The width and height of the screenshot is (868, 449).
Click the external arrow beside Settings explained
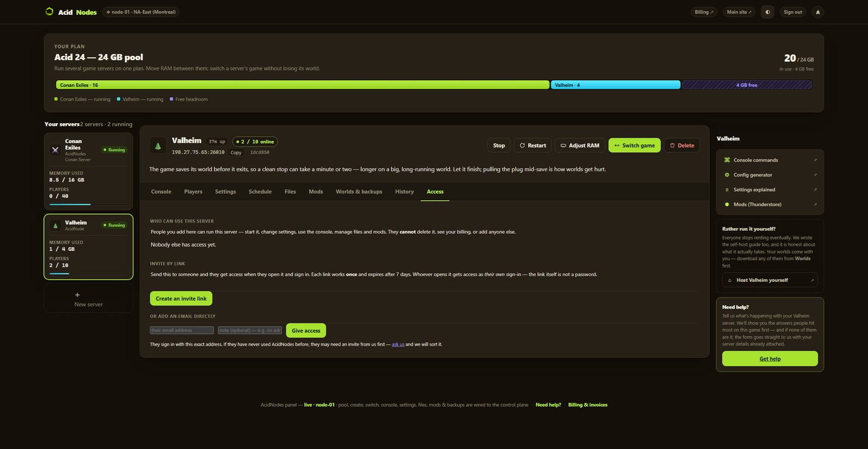[815, 189]
